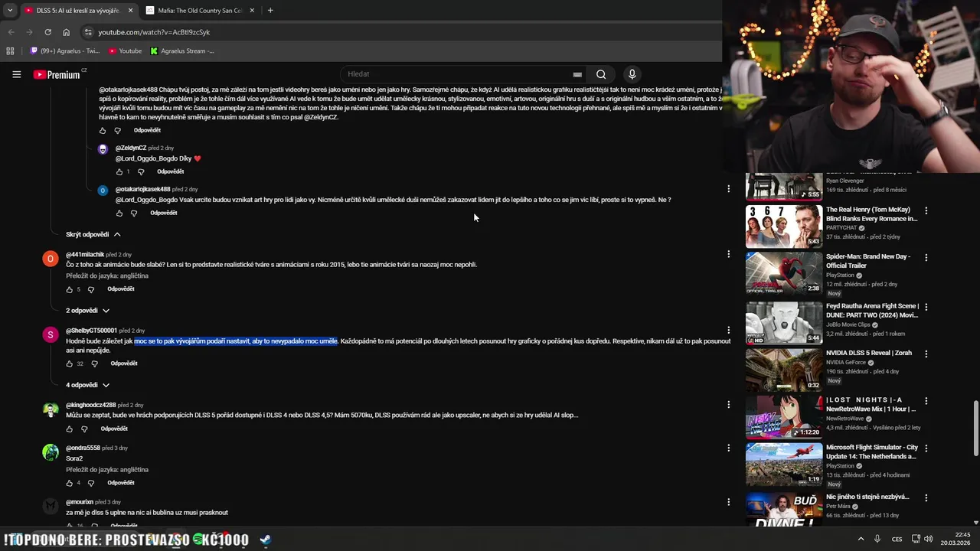Open more options for @ShelbyGT500001 comment
This screenshot has height=551, width=980.
coord(728,330)
